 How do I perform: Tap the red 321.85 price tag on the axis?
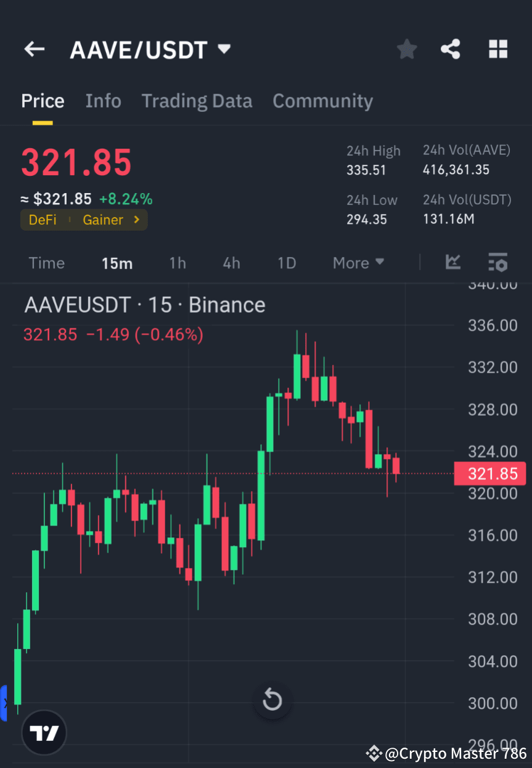490,474
